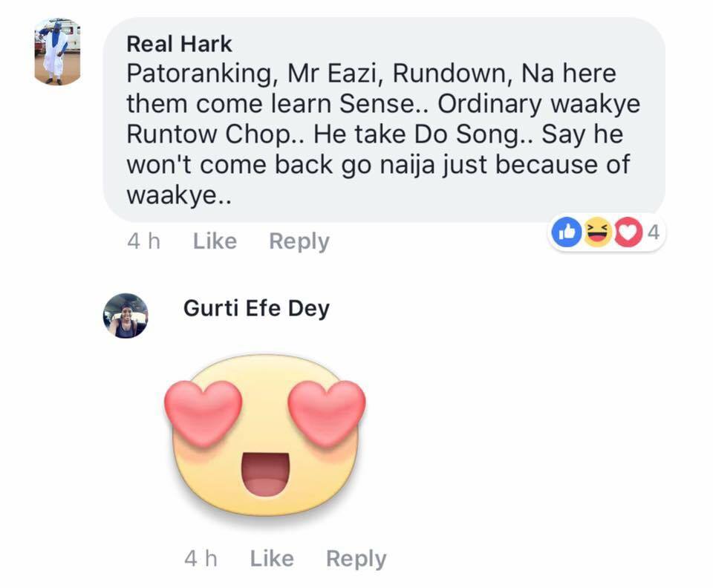Click the heart-eyes emoji sticker face
Image resolution: width=713 pixels, height=588 pixels.
tap(265, 435)
